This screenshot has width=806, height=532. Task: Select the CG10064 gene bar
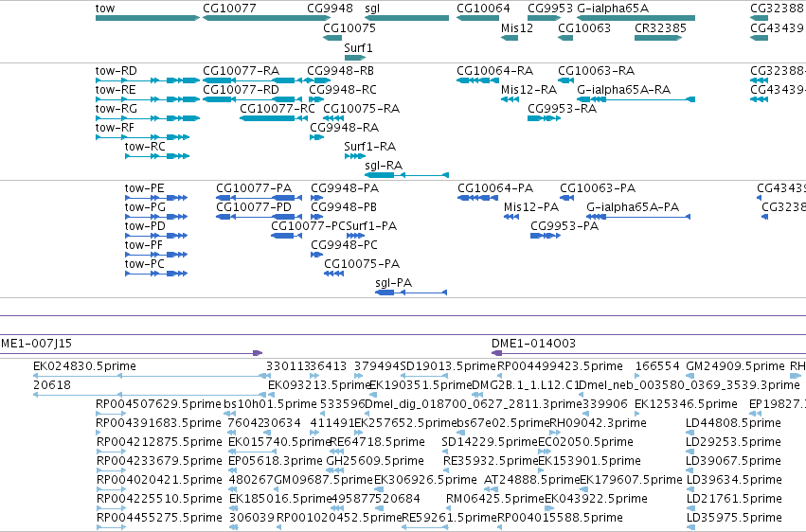point(477,18)
